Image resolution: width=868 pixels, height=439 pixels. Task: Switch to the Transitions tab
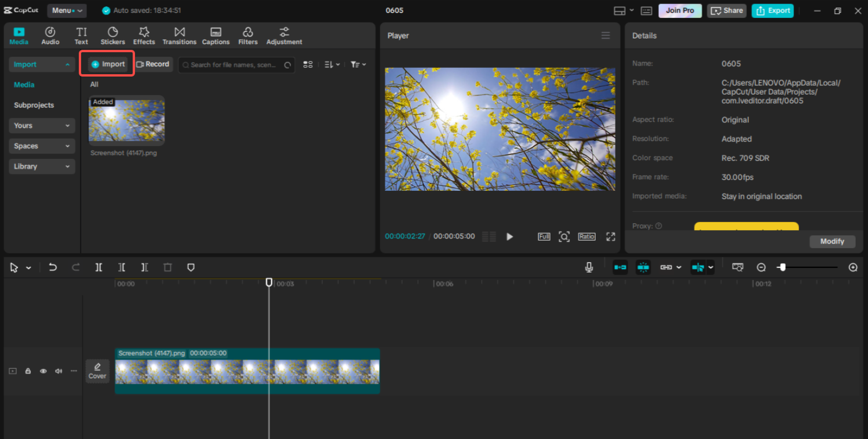(x=179, y=35)
